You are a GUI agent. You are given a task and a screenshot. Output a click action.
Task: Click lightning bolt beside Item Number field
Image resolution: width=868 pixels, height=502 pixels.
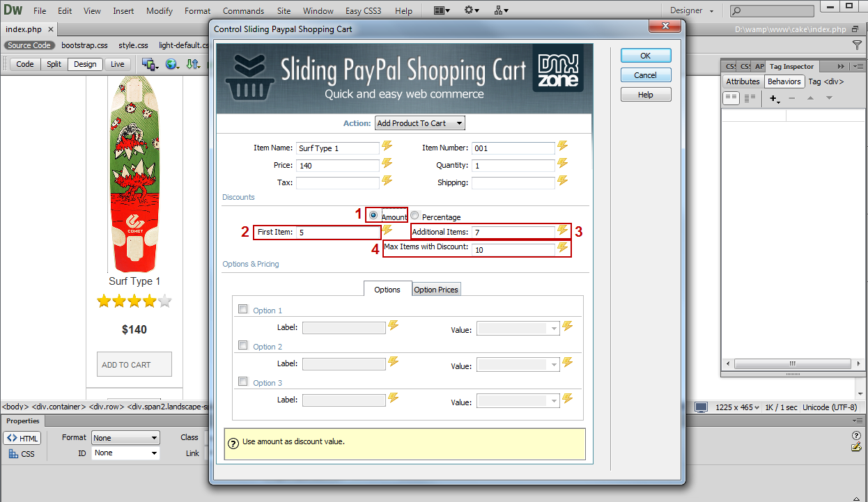[x=563, y=146]
